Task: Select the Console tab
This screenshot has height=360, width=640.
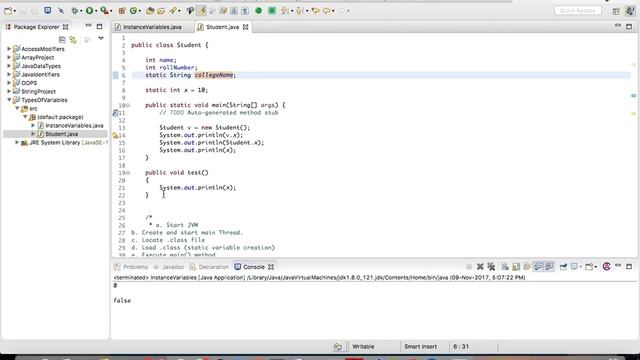Action: tap(253, 267)
